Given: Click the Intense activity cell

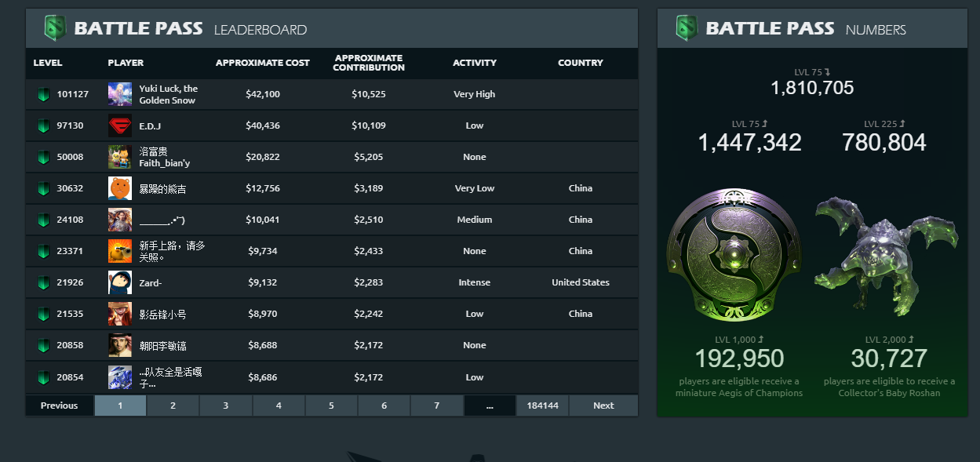Looking at the screenshot, I should pos(475,282).
